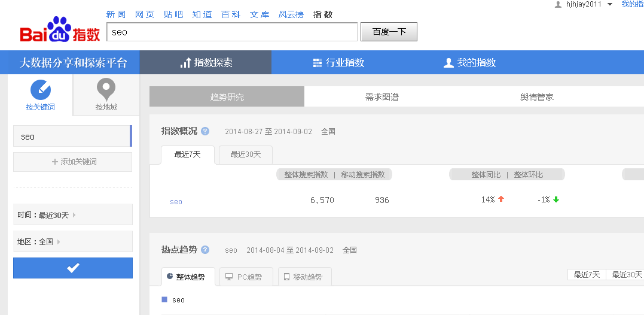Expand the 时间 最近30天 selector

point(73,215)
